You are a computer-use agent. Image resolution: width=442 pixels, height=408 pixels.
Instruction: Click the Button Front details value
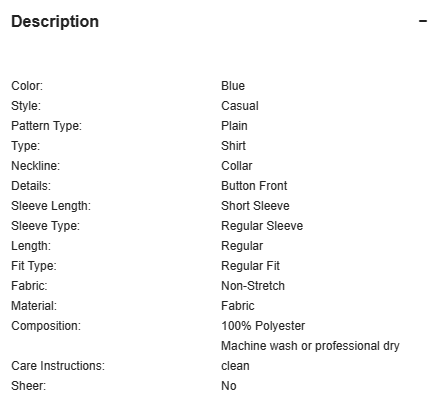(x=254, y=186)
